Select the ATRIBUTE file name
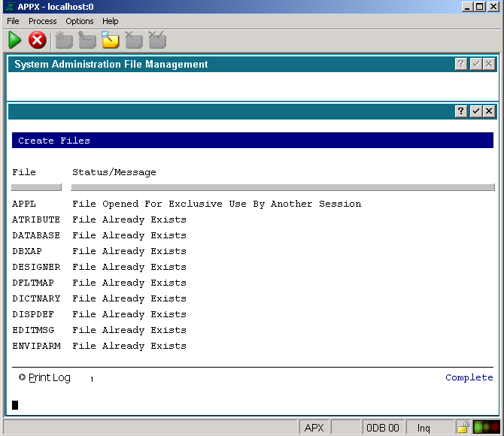The width and height of the screenshot is (504, 436). point(36,220)
